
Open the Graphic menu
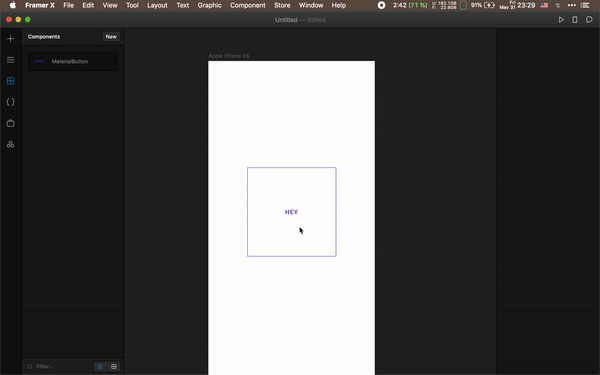pos(209,5)
